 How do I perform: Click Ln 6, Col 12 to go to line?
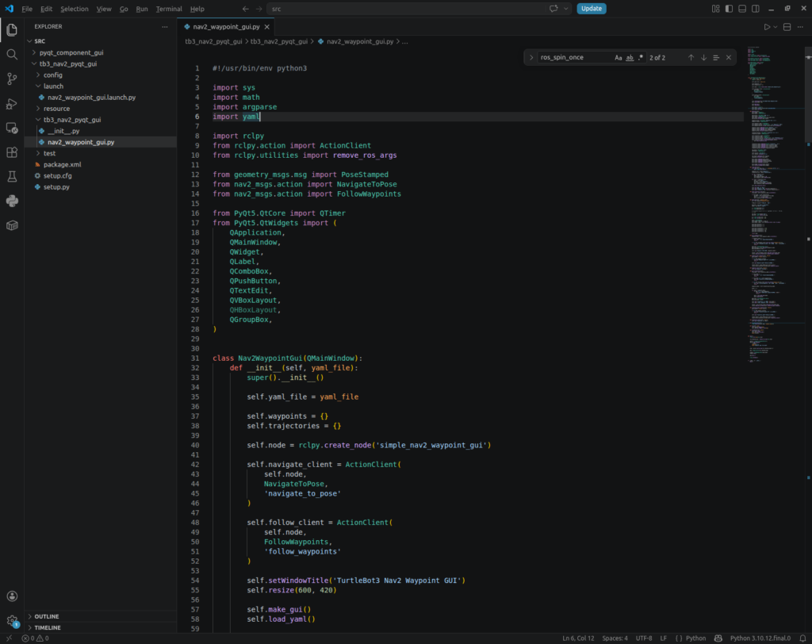tap(578, 638)
